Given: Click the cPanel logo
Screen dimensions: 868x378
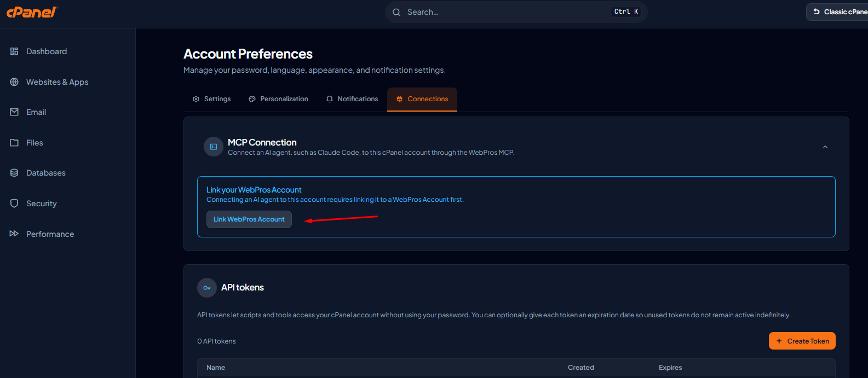Looking at the screenshot, I should point(32,12).
